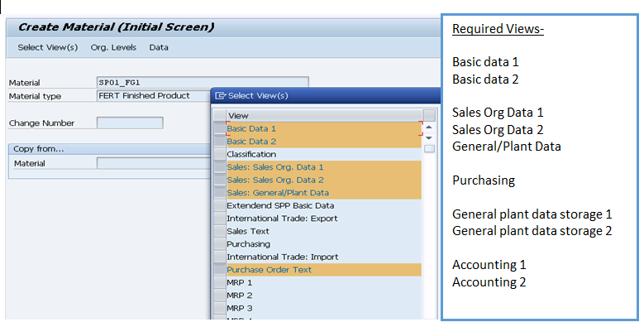
Task: Click the Material number input field
Action: point(203,82)
